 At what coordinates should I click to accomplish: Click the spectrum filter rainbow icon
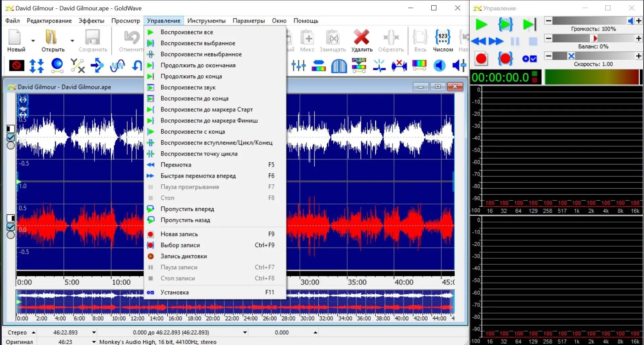tap(419, 65)
